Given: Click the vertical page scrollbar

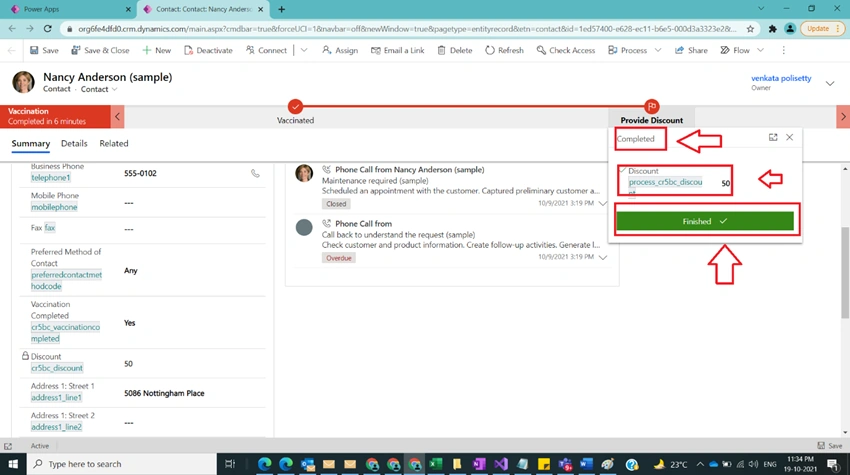Looking at the screenshot, I should [845, 272].
